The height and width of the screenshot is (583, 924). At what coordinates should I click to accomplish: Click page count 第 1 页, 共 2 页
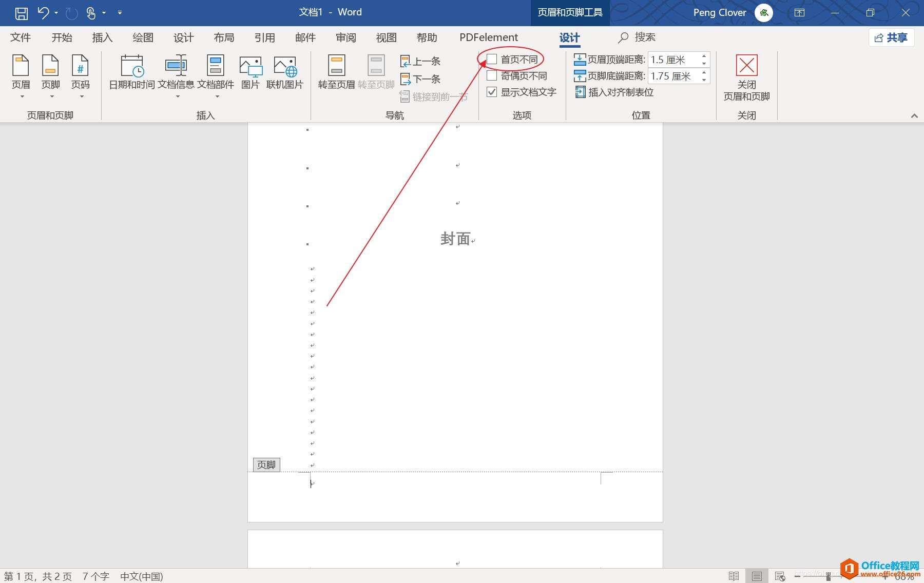click(38, 576)
